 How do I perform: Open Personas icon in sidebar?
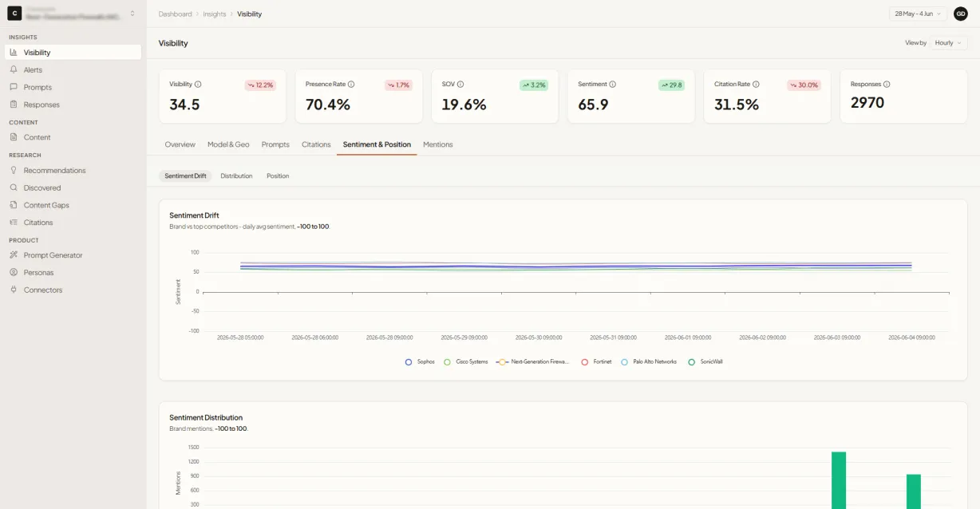coord(14,272)
